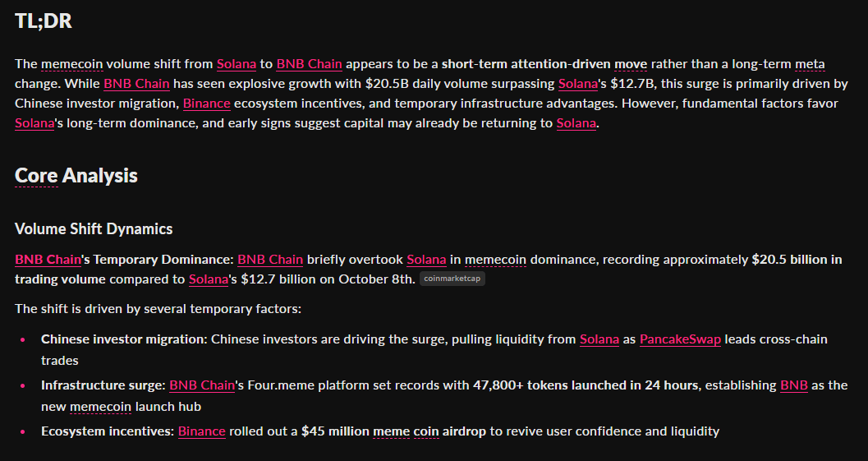Viewport: 868px width, 461px height.
Task: Click the BNB link before "as the new"
Action: (x=794, y=385)
